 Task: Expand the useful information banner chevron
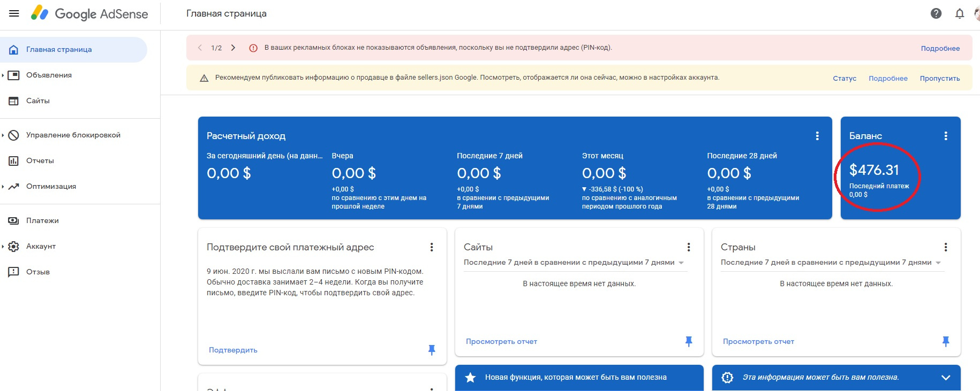click(946, 378)
